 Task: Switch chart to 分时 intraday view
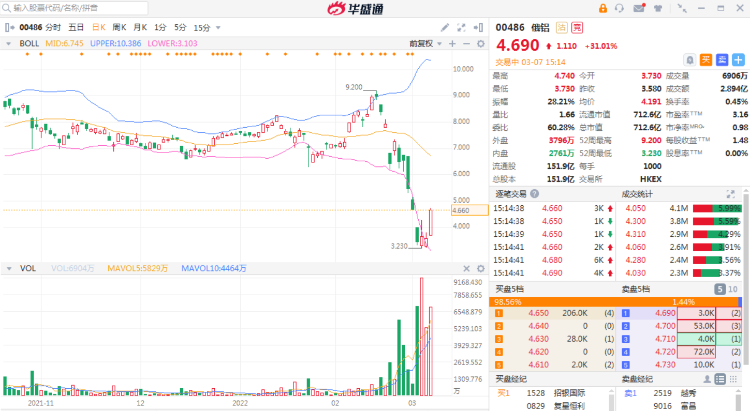(x=53, y=28)
